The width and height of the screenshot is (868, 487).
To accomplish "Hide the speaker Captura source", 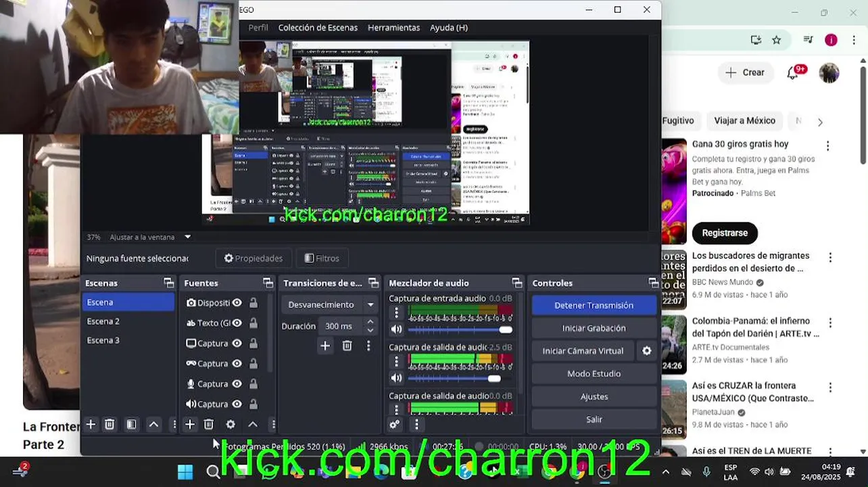I will (237, 404).
